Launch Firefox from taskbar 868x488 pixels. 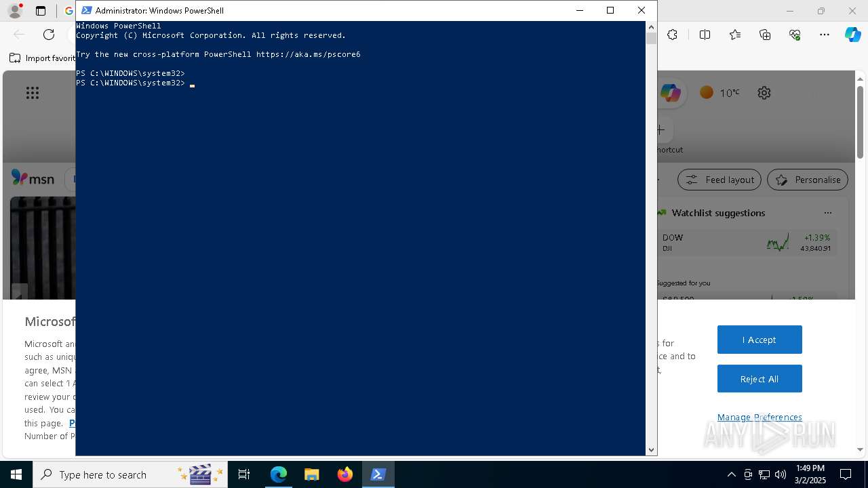click(345, 474)
